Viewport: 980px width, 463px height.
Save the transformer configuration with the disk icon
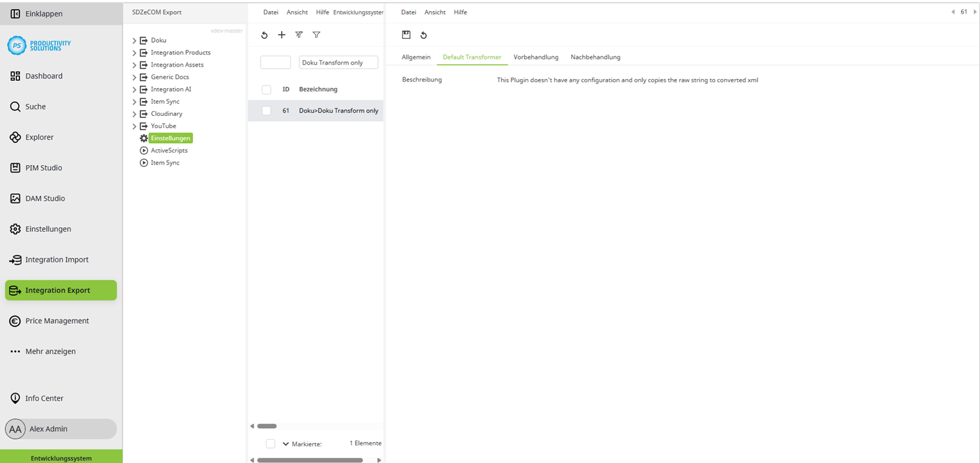tap(406, 34)
